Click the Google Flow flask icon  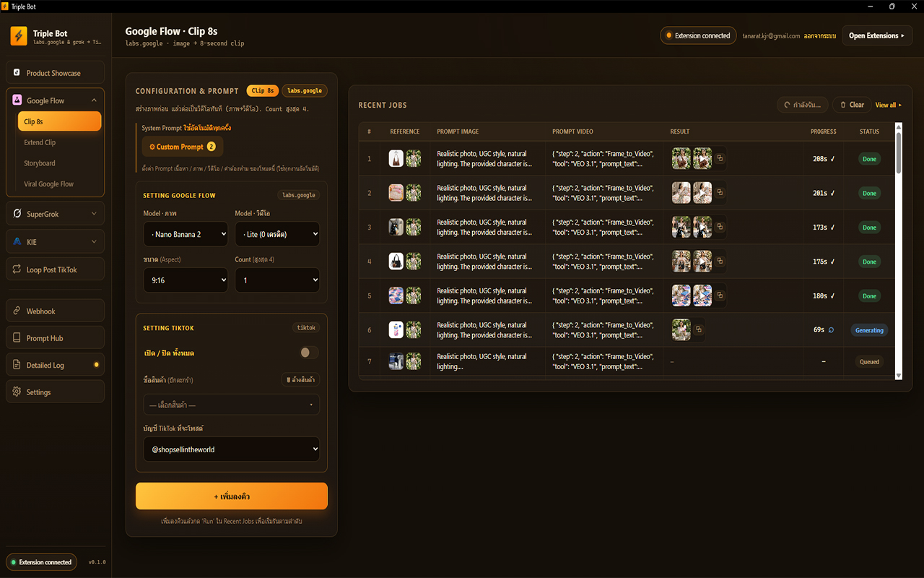pos(17,100)
